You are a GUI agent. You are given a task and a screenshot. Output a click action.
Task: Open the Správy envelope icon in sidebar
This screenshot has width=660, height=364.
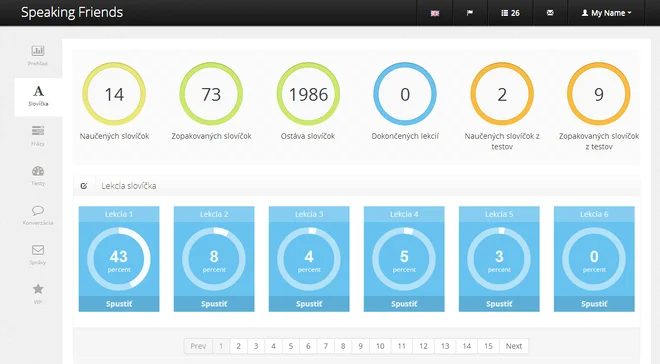pos(38,250)
